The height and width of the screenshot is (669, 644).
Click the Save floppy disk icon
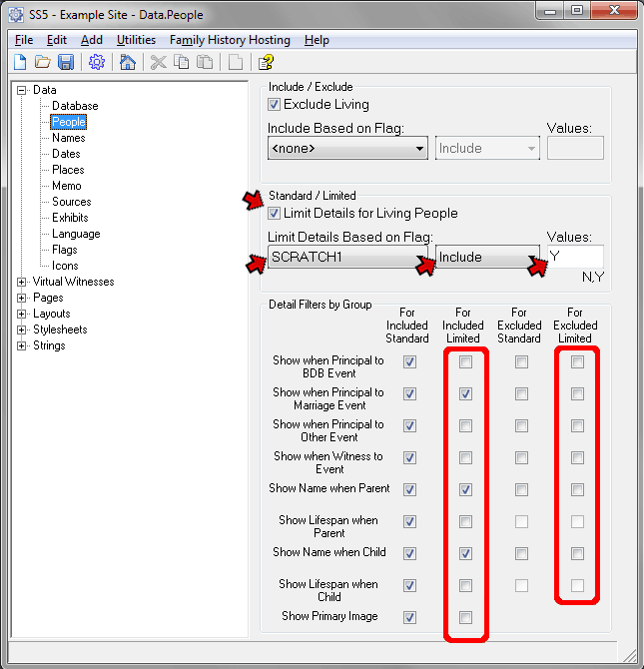(66, 62)
